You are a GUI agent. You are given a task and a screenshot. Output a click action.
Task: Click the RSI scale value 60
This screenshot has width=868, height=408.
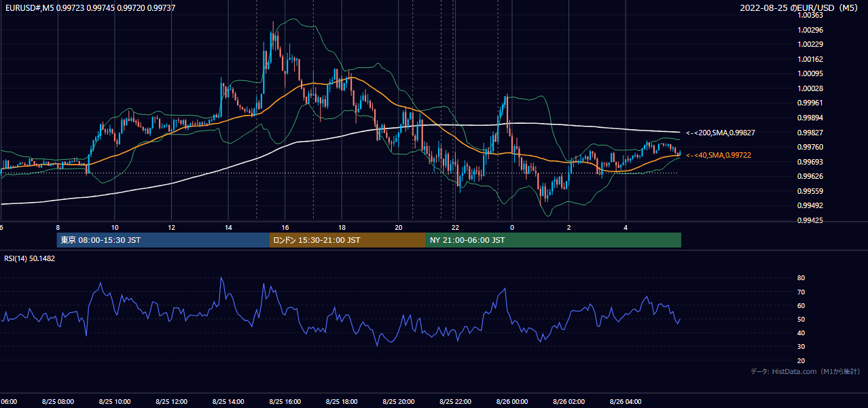(x=801, y=305)
